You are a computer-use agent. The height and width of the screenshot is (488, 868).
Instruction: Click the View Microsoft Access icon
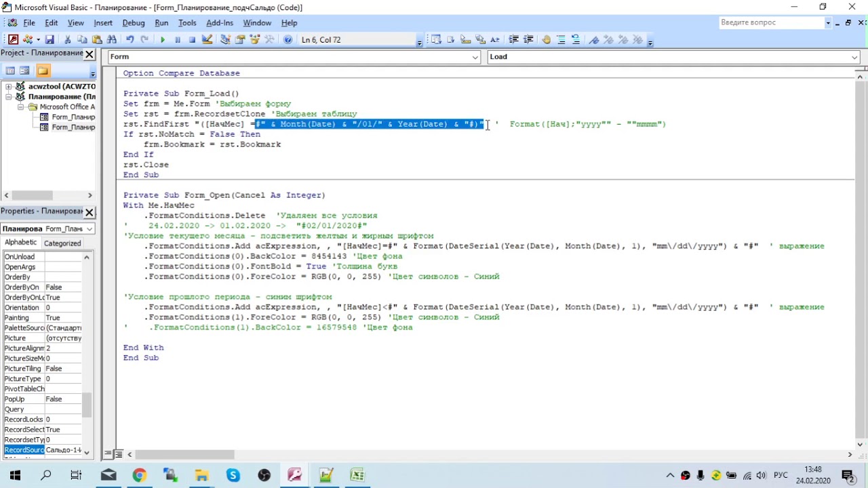click(x=13, y=40)
